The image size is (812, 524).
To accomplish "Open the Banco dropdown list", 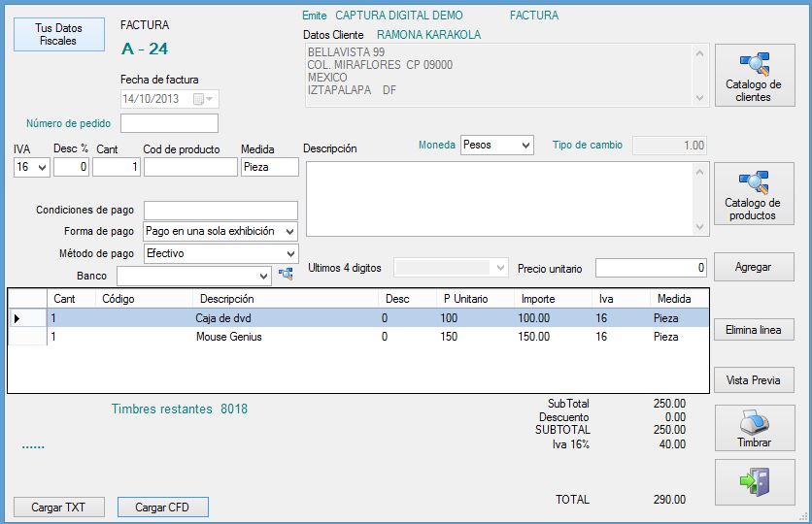I will coord(263,277).
